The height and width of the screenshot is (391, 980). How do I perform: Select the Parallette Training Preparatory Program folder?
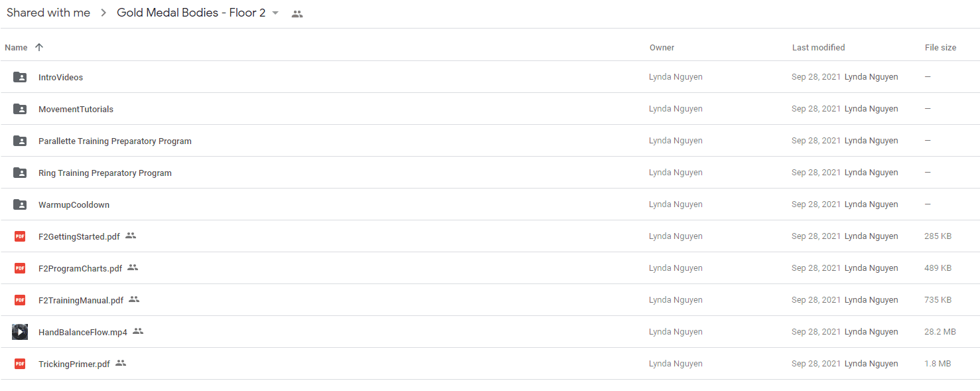click(490, 141)
